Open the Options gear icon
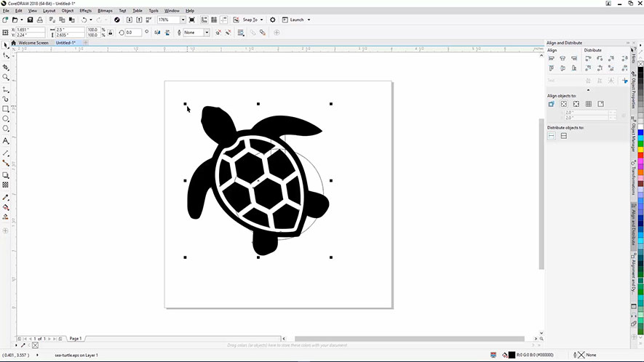The width and height of the screenshot is (644, 362). (273, 20)
